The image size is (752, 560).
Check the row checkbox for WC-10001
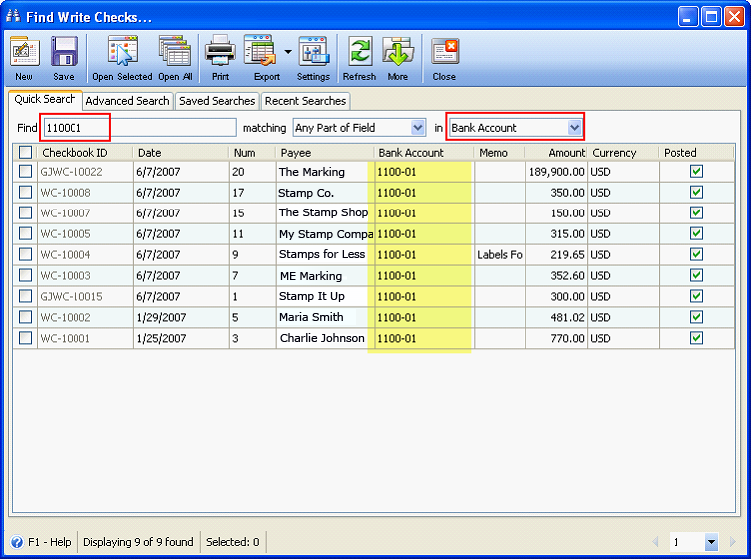[25, 338]
